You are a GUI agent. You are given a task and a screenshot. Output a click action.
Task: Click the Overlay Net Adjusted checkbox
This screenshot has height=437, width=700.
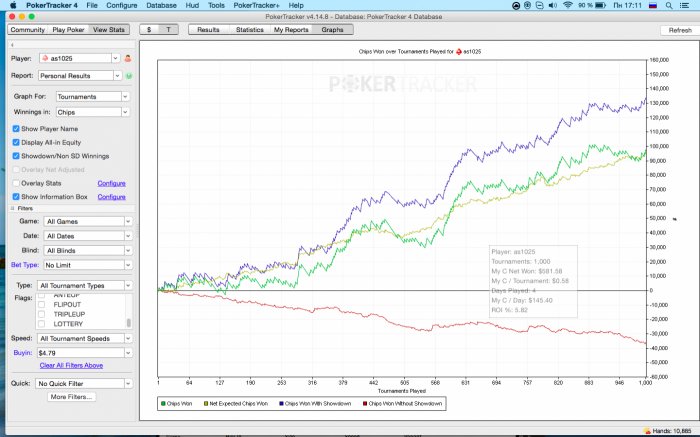click(16, 170)
